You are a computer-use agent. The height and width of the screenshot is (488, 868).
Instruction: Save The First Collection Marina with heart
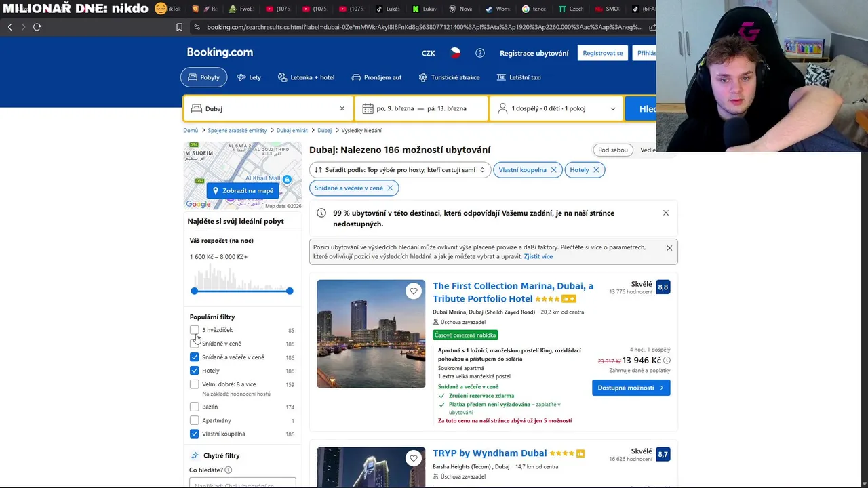tap(414, 291)
